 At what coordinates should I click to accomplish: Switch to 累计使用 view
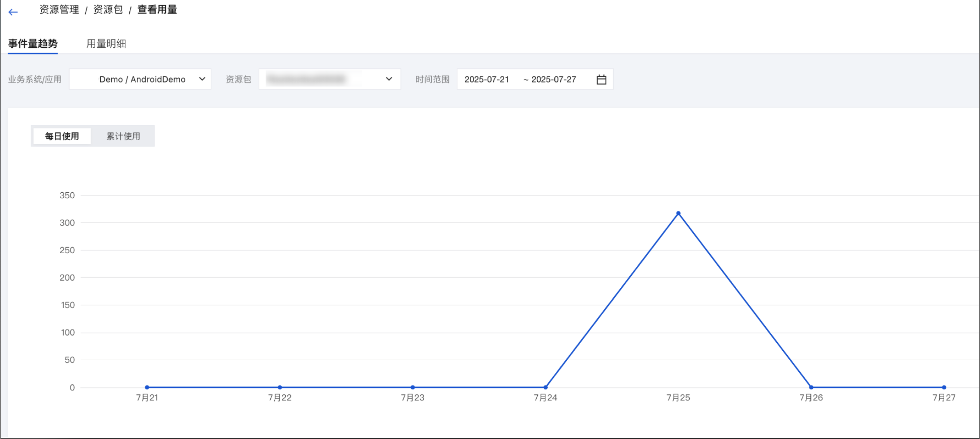pos(123,136)
